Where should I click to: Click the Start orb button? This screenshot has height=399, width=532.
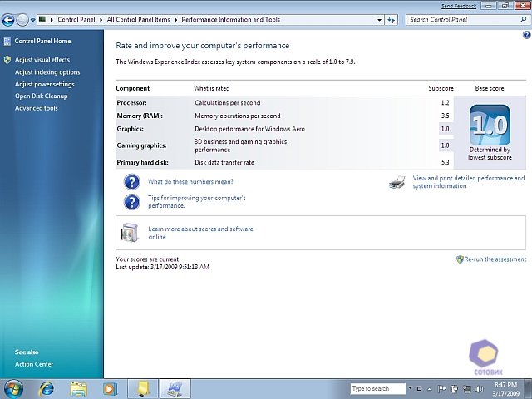[14, 388]
